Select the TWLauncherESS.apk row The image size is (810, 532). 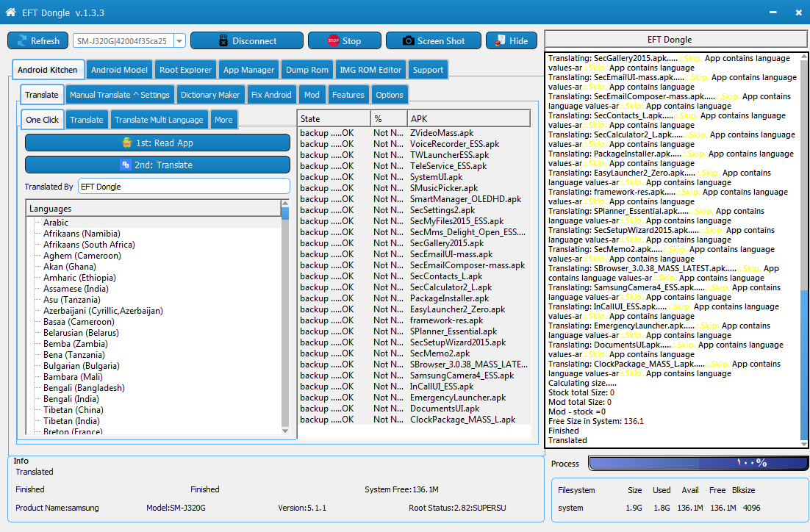pos(415,155)
